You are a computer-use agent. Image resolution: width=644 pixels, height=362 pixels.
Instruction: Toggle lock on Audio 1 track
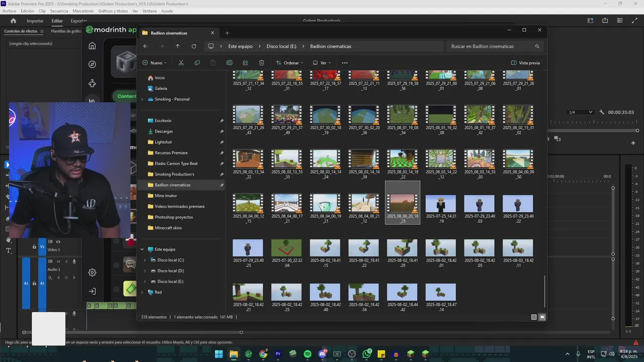click(34, 283)
